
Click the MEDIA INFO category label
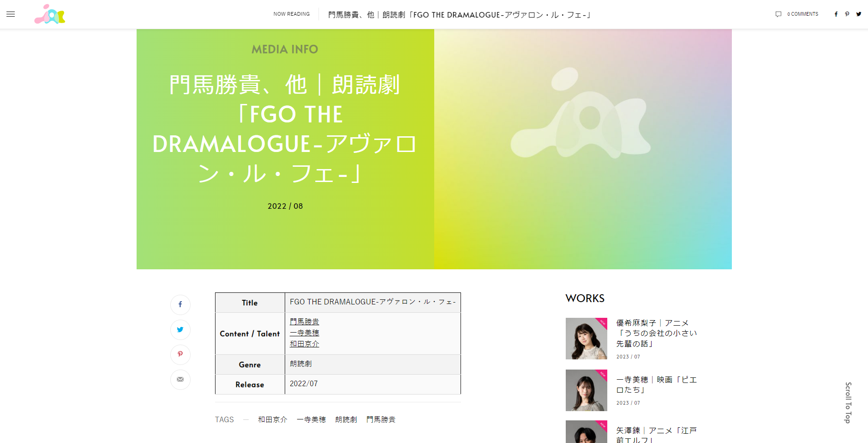285,49
